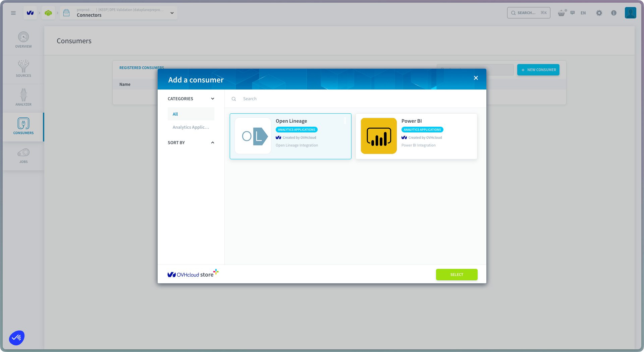Select the Power BI logo thumbnail
Viewport: 644px width, 352px height.
(x=379, y=136)
